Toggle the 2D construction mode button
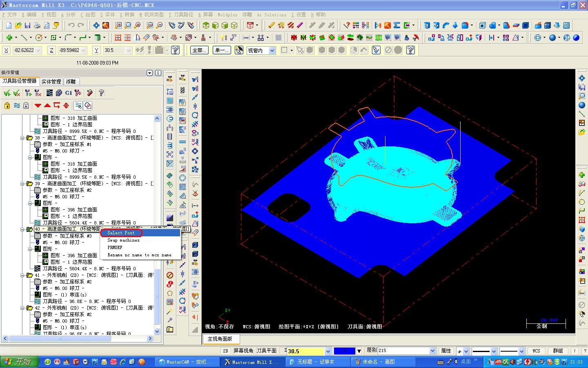Screen dimensions: 588x368 225,351
